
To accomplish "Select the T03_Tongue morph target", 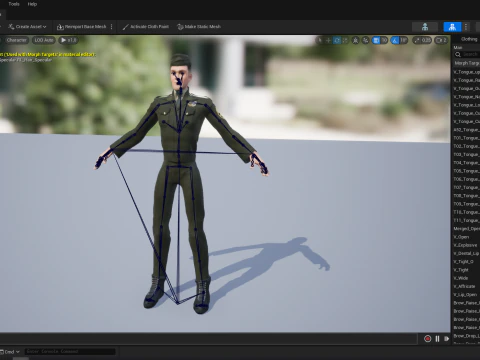I will (466, 155).
